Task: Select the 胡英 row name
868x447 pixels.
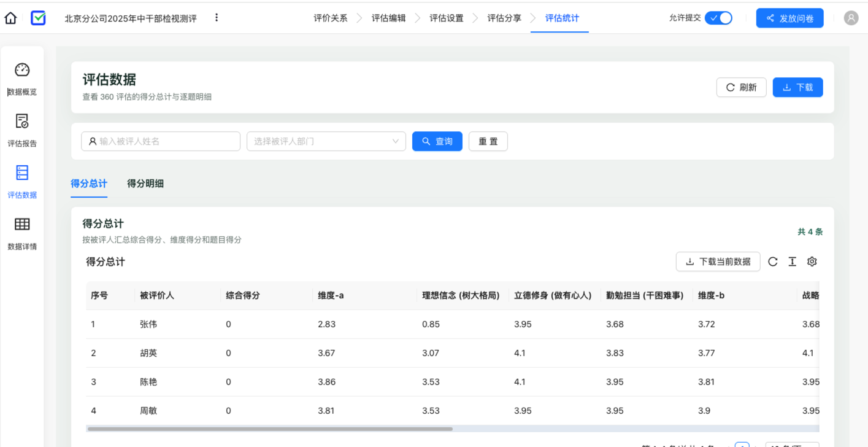Action: click(148, 353)
